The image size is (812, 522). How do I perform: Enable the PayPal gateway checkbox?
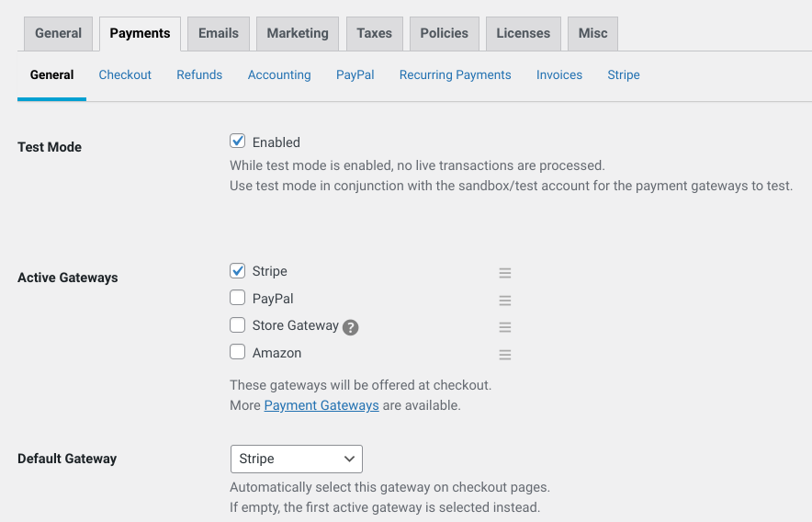238,298
